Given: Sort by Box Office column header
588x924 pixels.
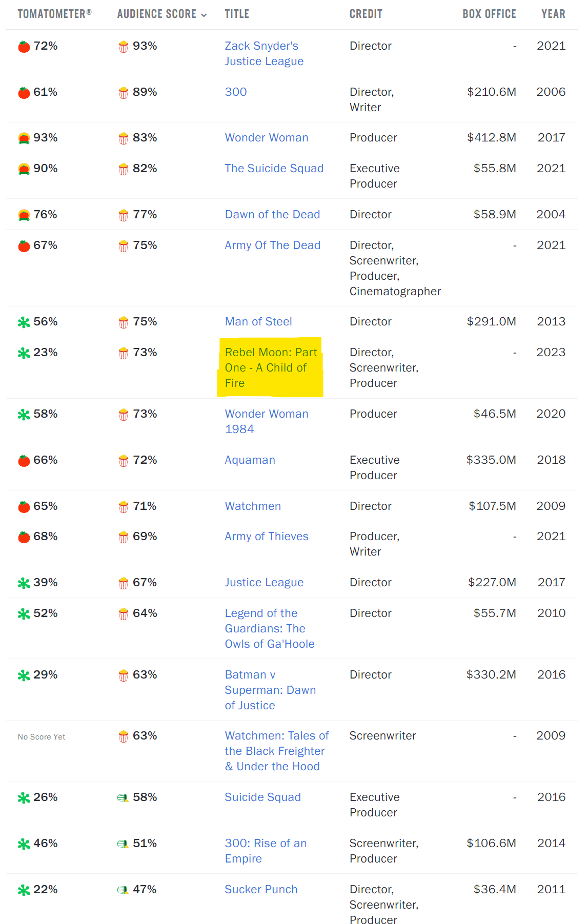Looking at the screenshot, I should 489,14.
